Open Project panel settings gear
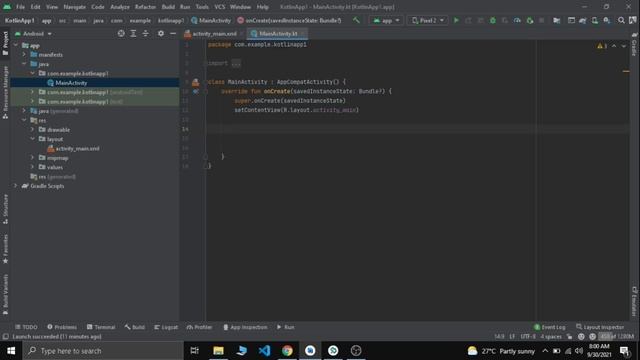640x360 pixels. point(161,33)
